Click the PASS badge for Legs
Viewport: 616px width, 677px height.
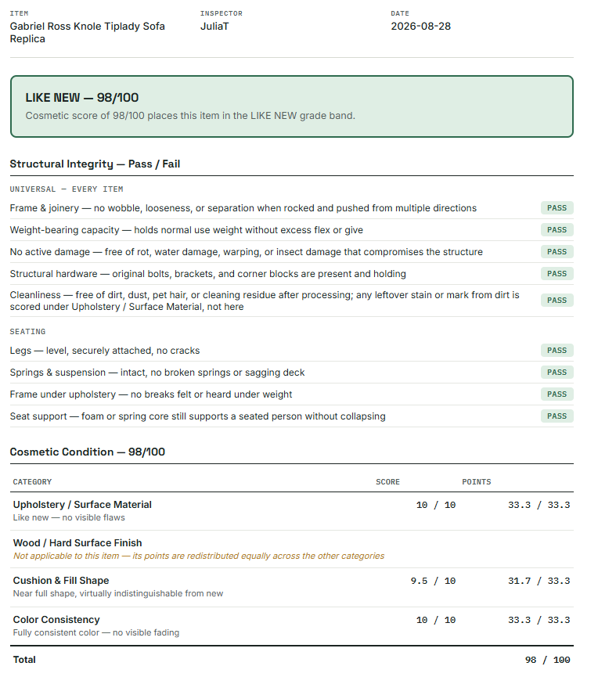pyautogui.click(x=557, y=351)
